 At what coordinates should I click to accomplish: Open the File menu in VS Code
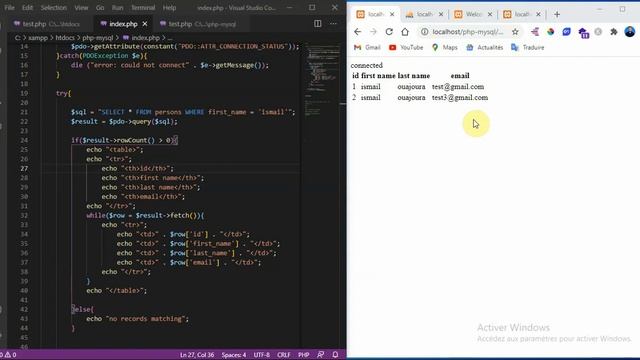[9, 8]
